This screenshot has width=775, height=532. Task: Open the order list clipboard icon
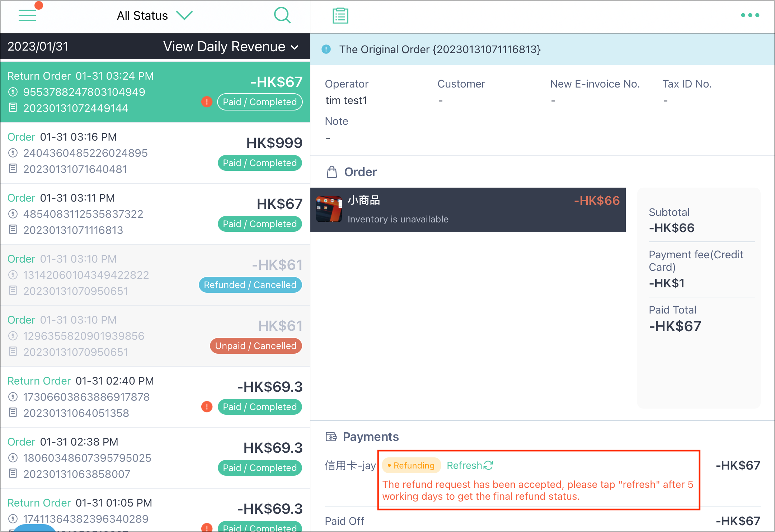click(x=340, y=15)
